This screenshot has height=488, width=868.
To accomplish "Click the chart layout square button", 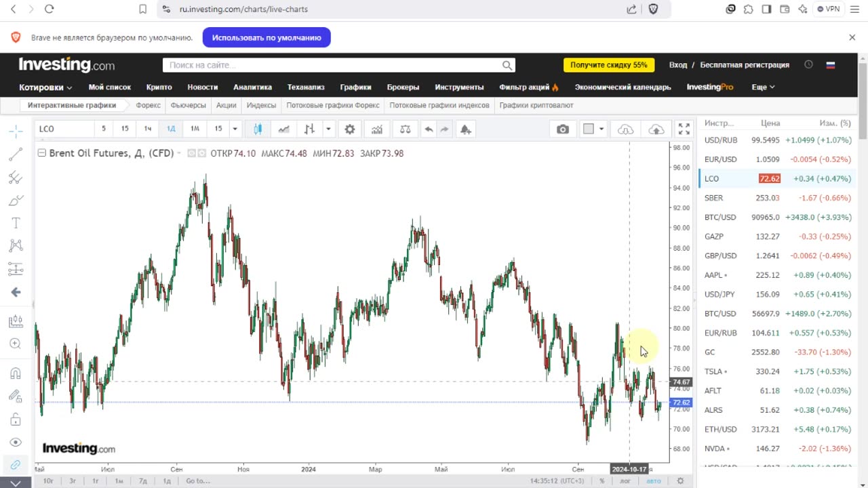I will tap(589, 129).
